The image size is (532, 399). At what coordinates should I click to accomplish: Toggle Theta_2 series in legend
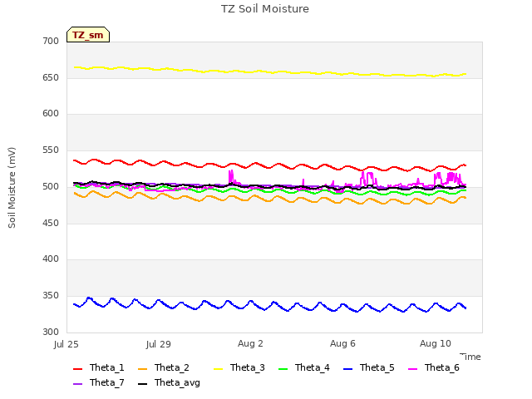click(164, 367)
